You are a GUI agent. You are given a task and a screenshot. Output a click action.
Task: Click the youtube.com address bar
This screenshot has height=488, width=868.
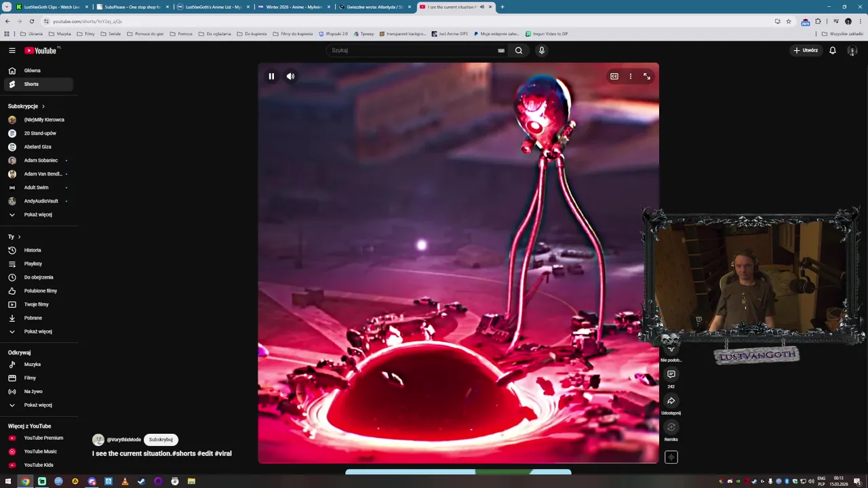coord(407,21)
